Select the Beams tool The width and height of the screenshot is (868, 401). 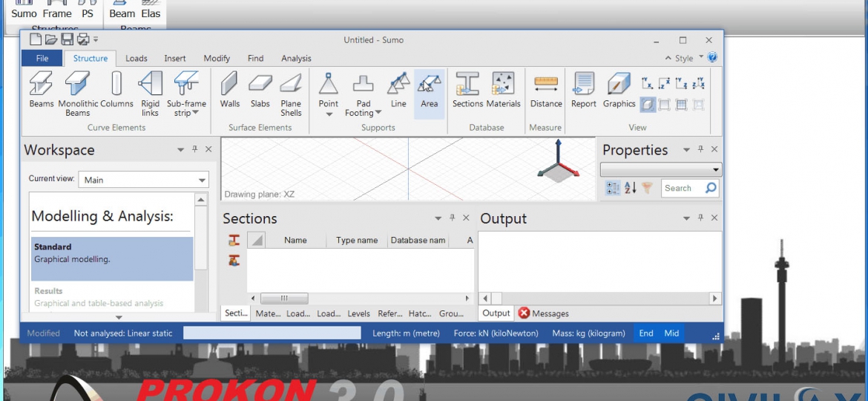pyautogui.click(x=41, y=90)
